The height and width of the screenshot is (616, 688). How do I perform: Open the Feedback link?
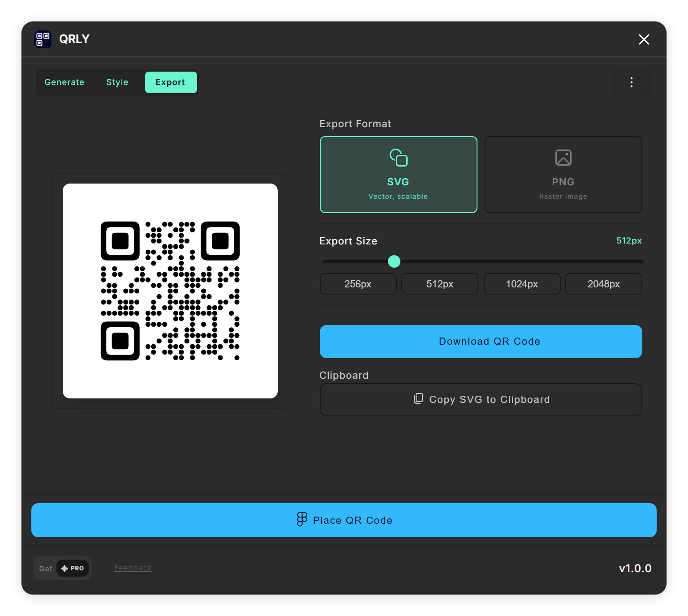coord(133,568)
